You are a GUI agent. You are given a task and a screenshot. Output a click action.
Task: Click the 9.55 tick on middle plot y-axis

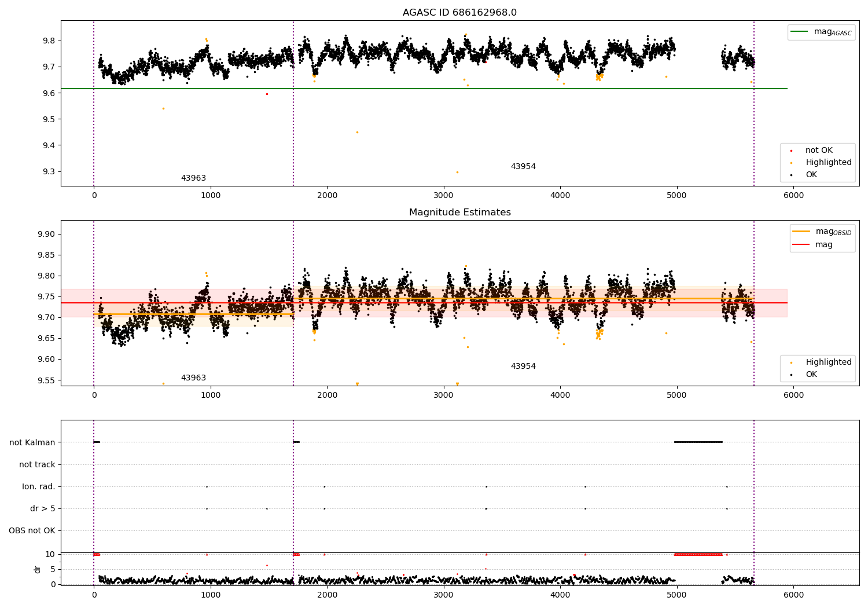(x=45, y=381)
